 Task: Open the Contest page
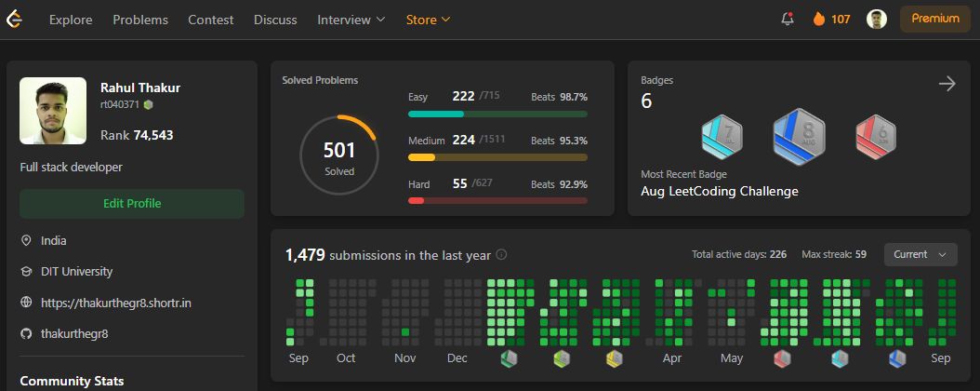tap(211, 20)
